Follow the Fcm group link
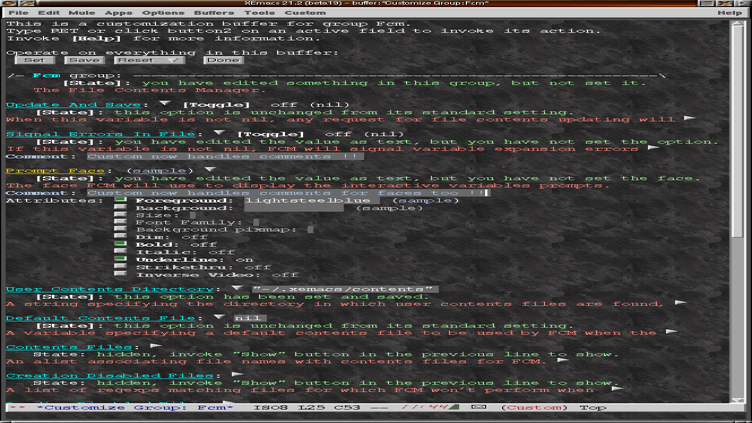The height and width of the screenshot is (423, 752). [47, 75]
